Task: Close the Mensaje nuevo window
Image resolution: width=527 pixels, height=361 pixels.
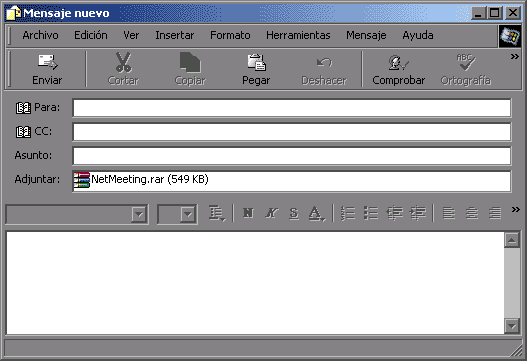Action: click(513, 13)
